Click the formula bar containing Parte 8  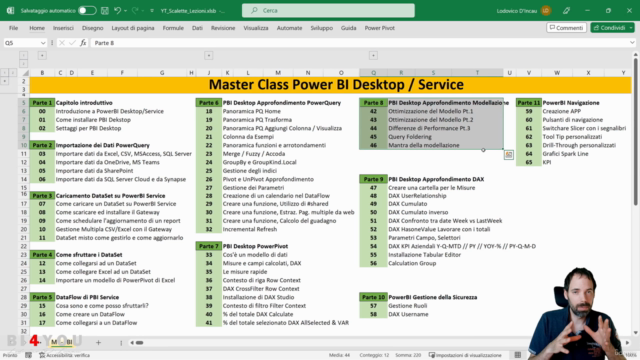[359, 43]
